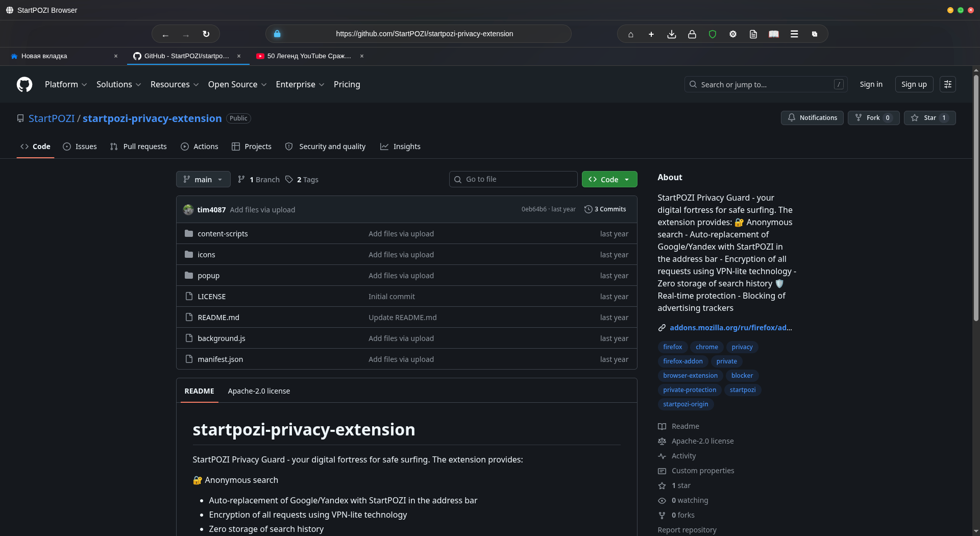Open the green shield protection icon

(713, 34)
